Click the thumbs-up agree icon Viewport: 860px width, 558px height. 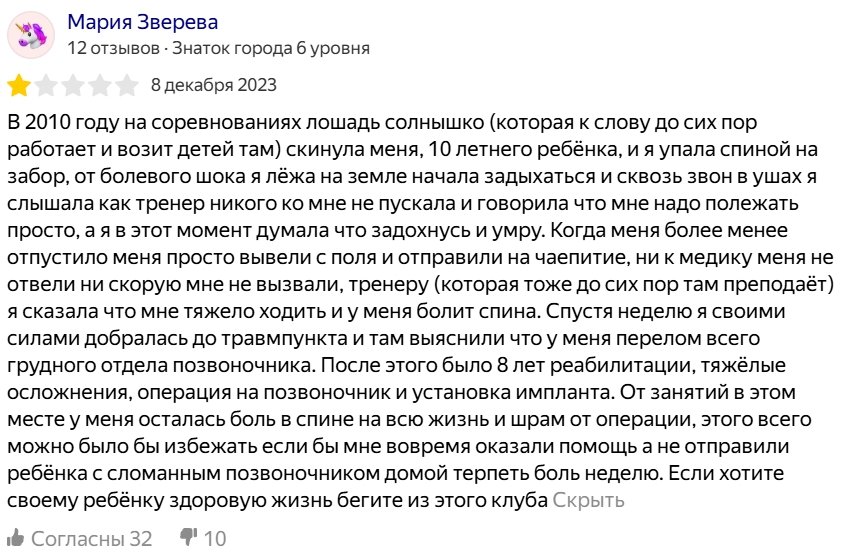[x=17, y=538]
